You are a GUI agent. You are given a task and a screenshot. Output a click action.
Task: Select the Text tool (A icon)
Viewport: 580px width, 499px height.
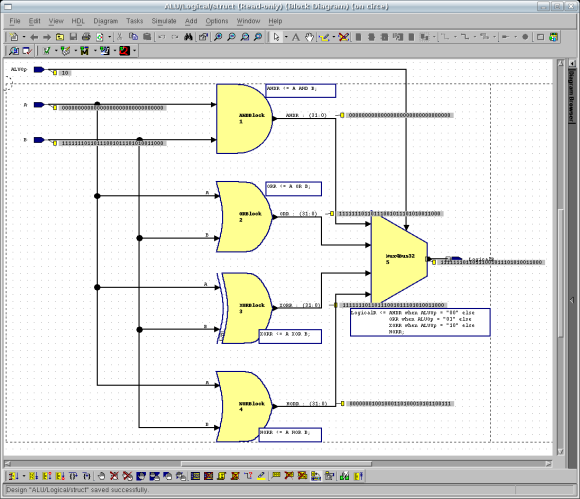pyautogui.click(x=296, y=37)
